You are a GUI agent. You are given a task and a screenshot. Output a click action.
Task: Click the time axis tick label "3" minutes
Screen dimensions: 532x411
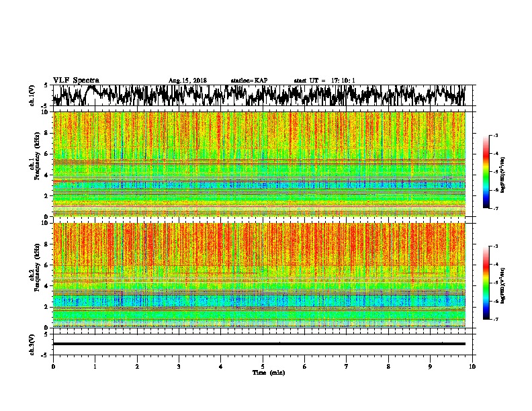click(179, 367)
